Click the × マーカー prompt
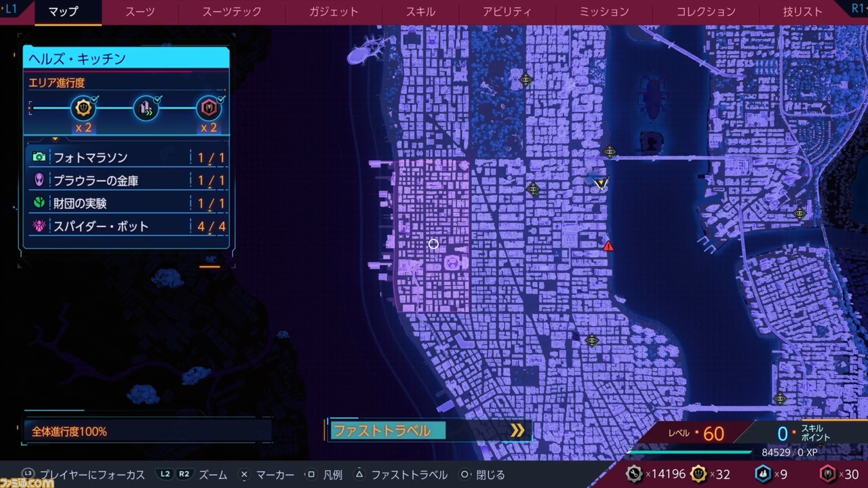The image size is (868, 488). [267, 474]
